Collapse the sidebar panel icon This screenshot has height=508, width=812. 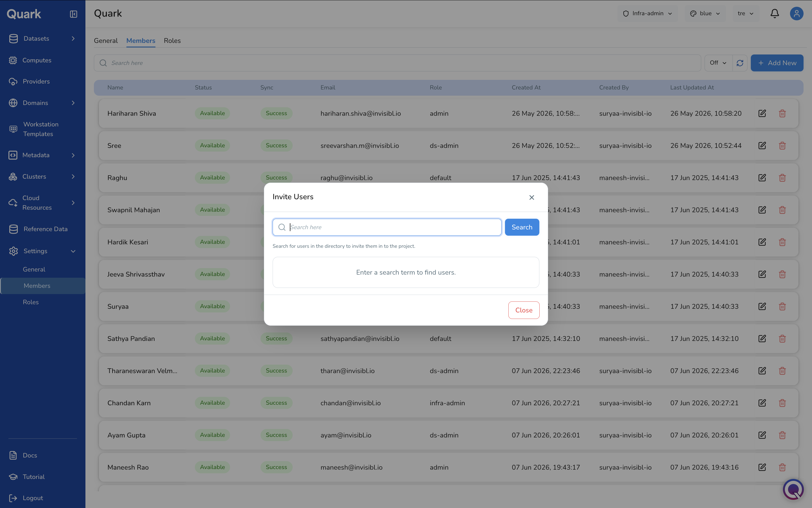(74, 14)
